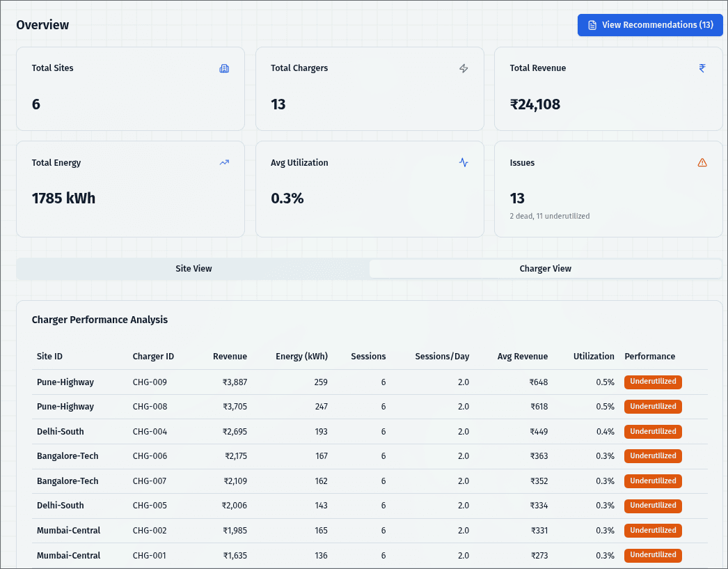Click the lightning bolt icon on Total Chargers card
Screen dimensions: 728x569
click(x=464, y=68)
